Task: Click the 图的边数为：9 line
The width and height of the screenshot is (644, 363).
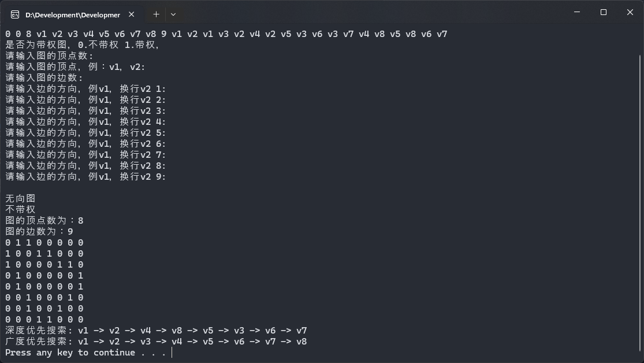Action: tap(39, 231)
